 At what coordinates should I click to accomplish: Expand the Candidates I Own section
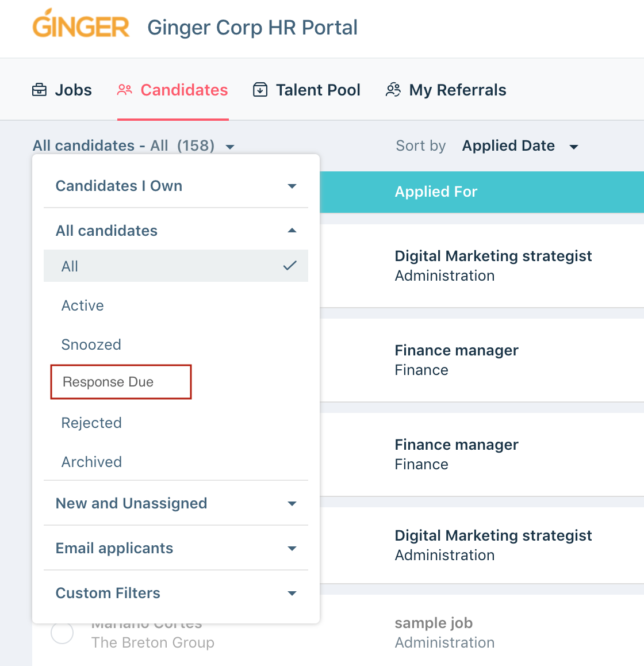(176, 186)
